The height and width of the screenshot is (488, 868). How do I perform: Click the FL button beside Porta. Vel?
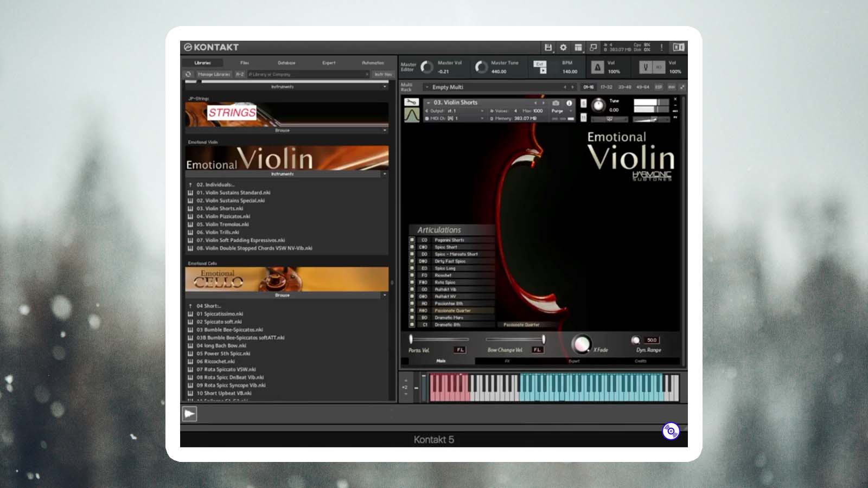pos(460,350)
